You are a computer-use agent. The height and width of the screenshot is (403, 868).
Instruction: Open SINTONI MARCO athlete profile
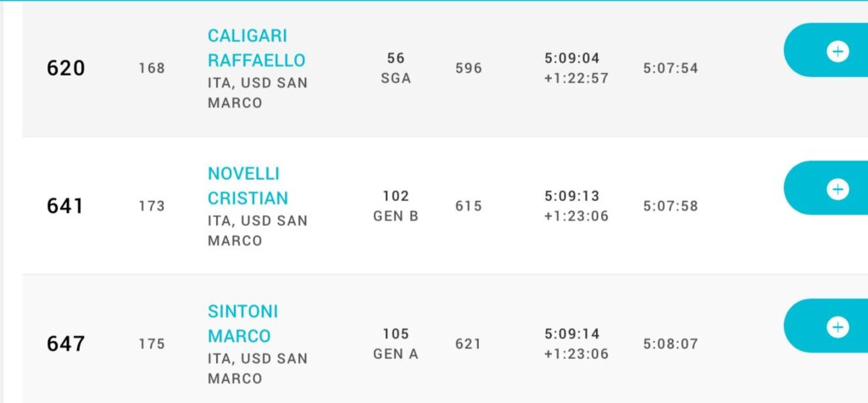242,324
